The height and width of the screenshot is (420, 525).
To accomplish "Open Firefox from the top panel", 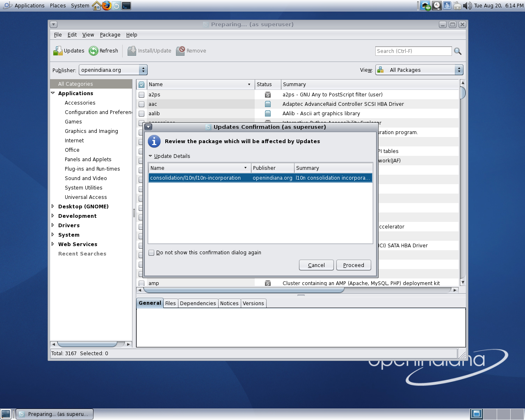I will pos(107,6).
